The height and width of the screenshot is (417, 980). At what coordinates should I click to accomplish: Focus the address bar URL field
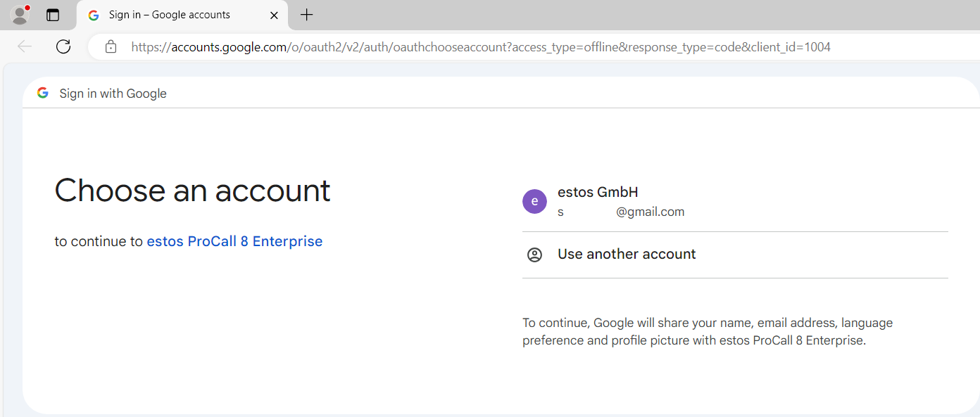coord(480,47)
